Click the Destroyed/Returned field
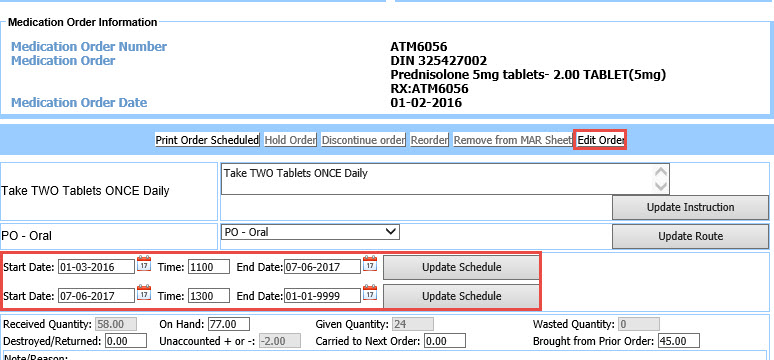774x360 pixels. 125,341
